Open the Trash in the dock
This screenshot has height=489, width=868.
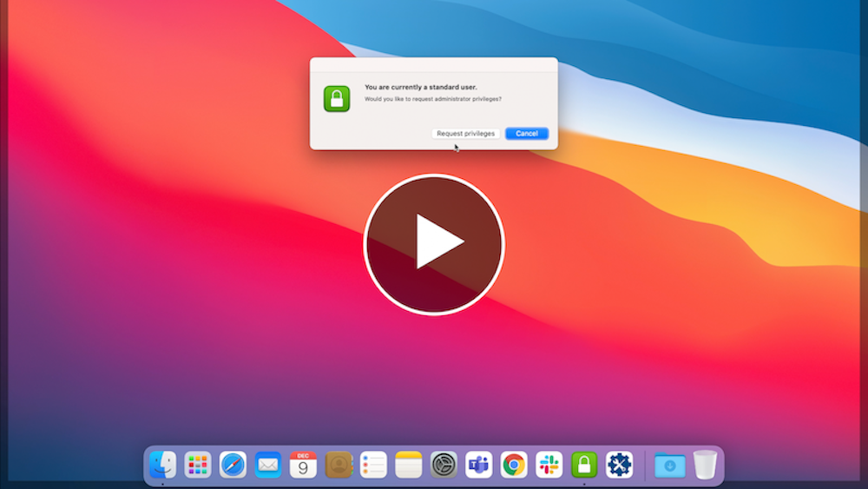pos(705,465)
